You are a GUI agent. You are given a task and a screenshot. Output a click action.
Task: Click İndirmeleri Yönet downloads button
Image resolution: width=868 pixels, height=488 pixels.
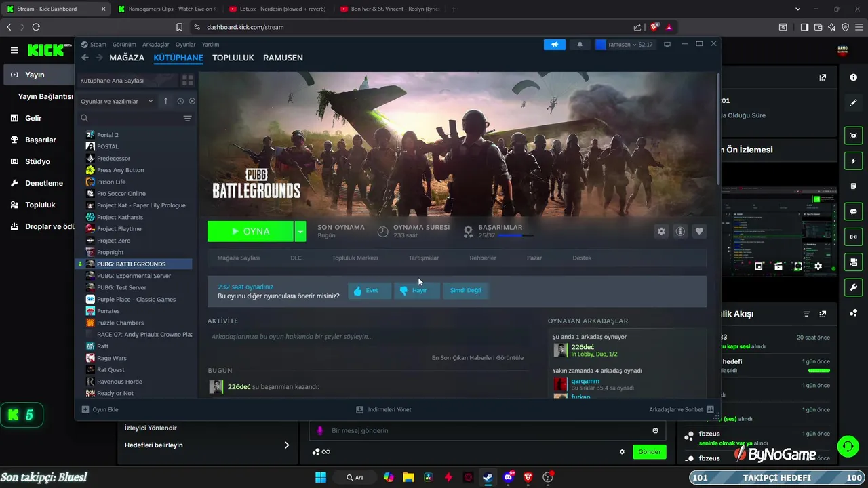[x=384, y=409]
